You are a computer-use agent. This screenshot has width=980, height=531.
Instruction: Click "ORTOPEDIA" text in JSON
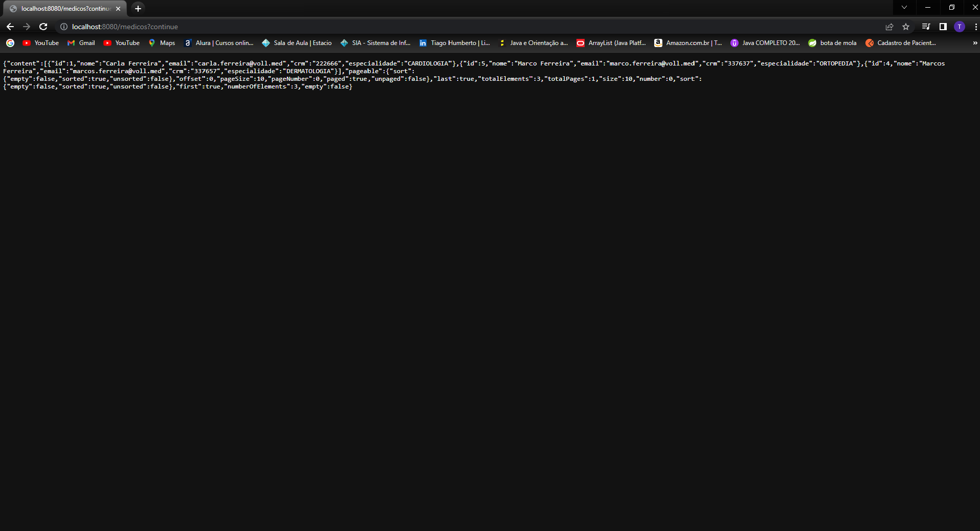[836, 63]
